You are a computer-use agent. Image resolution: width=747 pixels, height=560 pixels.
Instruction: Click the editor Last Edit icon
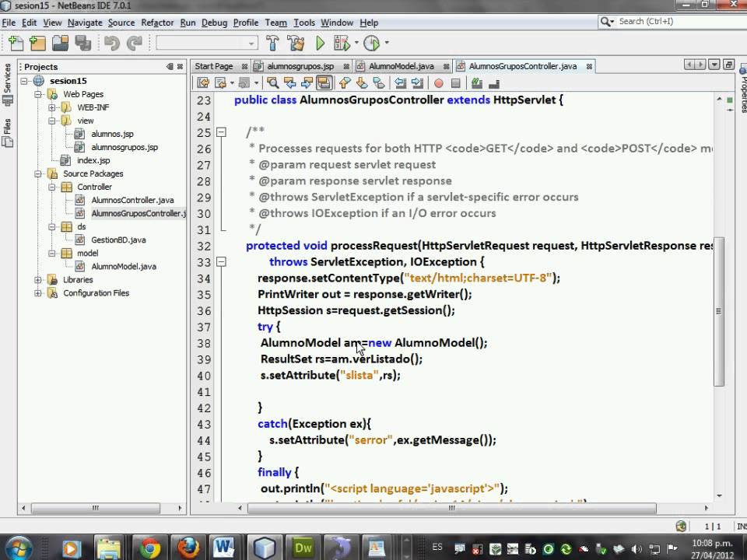203,83
